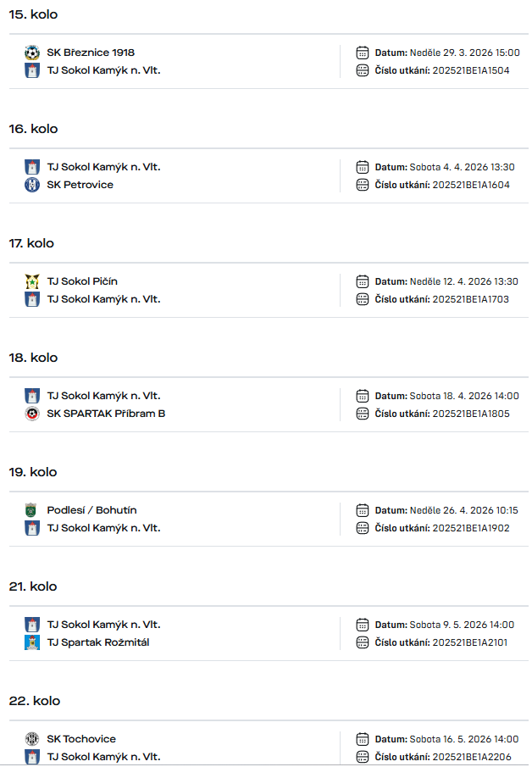Click the SK Březnice 1918 club logo
This screenshot has width=532, height=767.
pos(32,53)
